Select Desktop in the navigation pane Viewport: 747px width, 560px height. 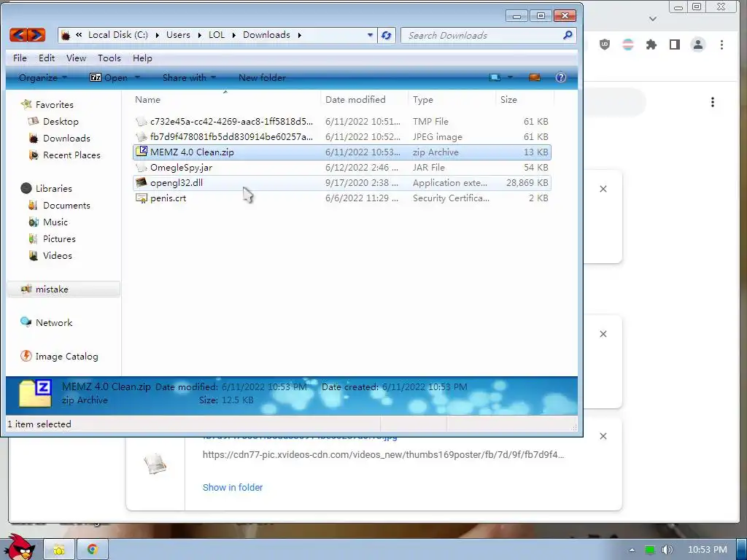(61, 122)
